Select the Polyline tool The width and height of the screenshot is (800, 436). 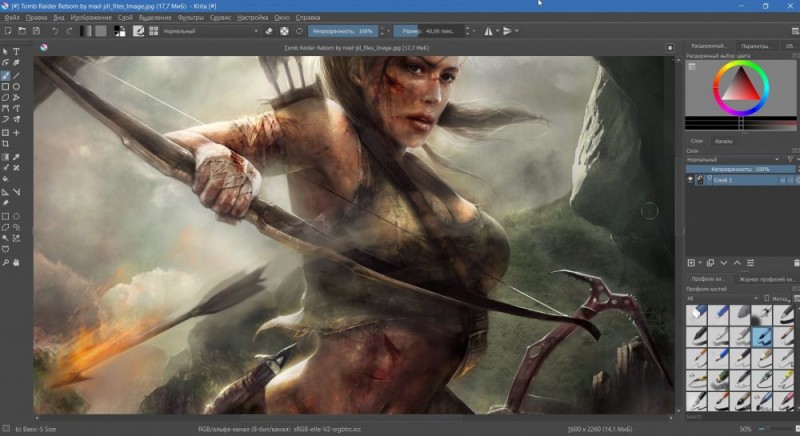pos(16,97)
